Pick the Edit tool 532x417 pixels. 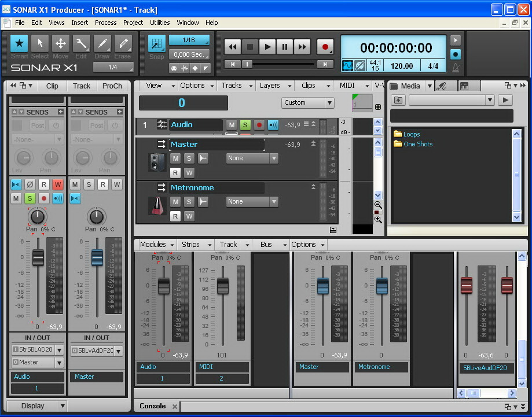click(81, 43)
